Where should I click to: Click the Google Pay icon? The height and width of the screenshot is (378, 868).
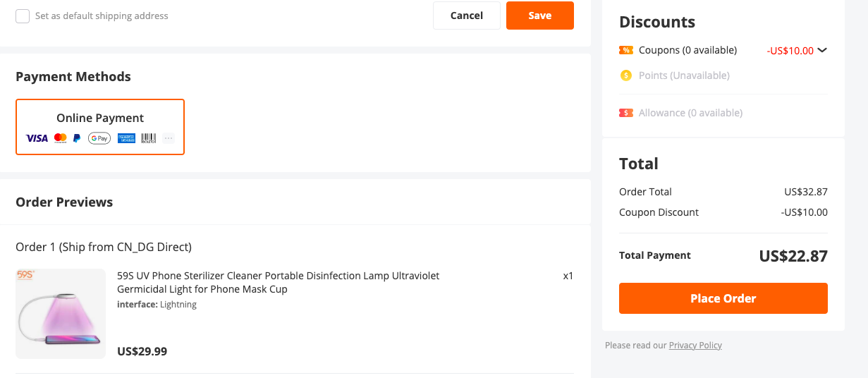pyautogui.click(x=99, y=138)
